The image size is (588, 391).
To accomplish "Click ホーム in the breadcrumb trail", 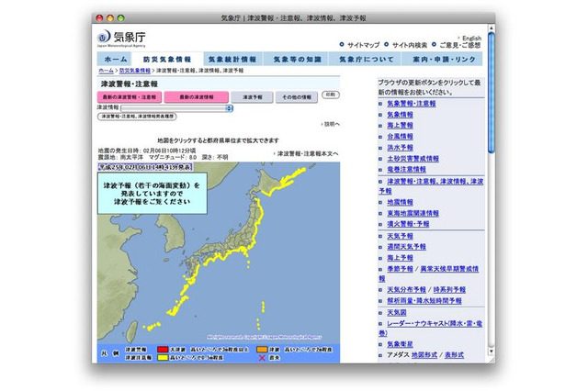I will pos(106,71).
